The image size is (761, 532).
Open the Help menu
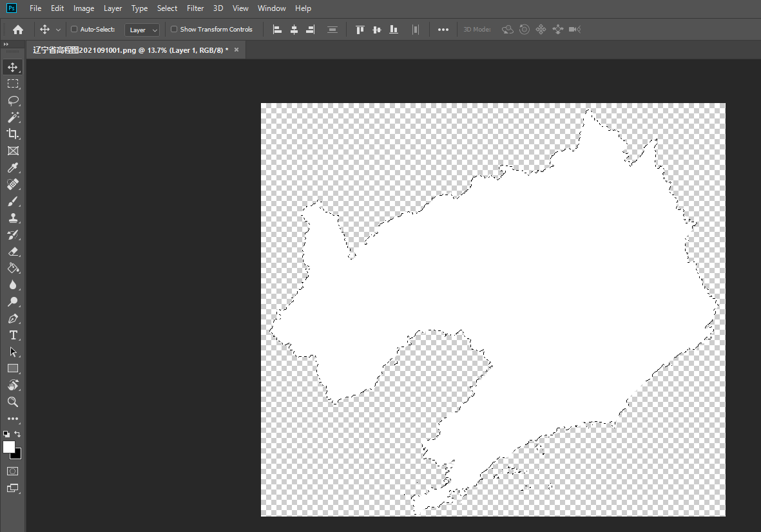click(x=303, y=8)
